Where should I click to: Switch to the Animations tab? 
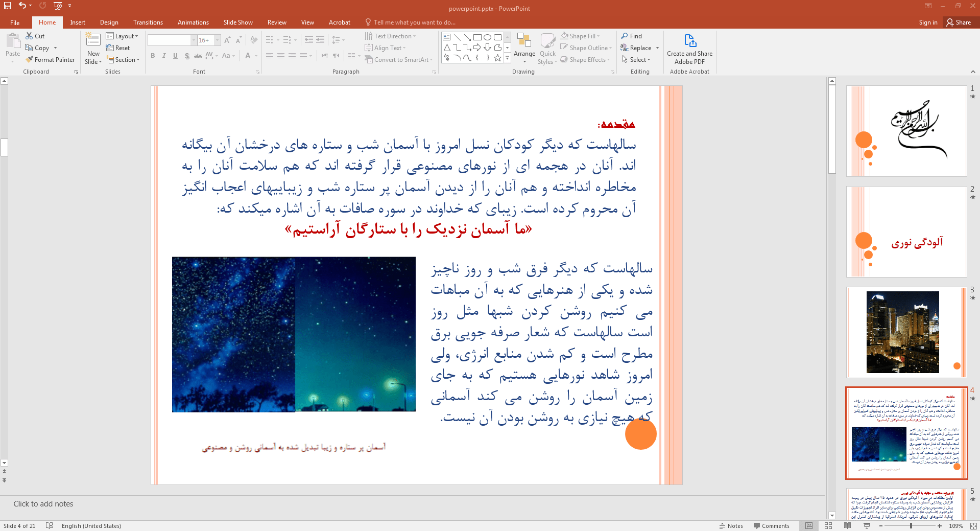[x=193, y=22]
